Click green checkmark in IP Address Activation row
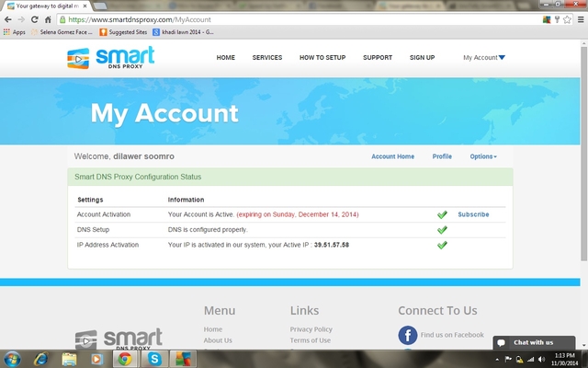This screenshot has width=588, height=368. (442, 245)
